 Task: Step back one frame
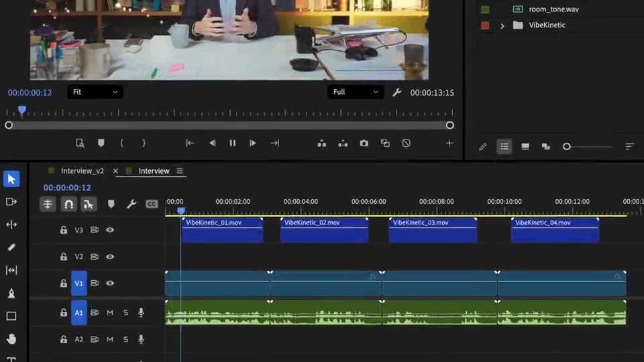pyautogui.click(x=213, y=143)
